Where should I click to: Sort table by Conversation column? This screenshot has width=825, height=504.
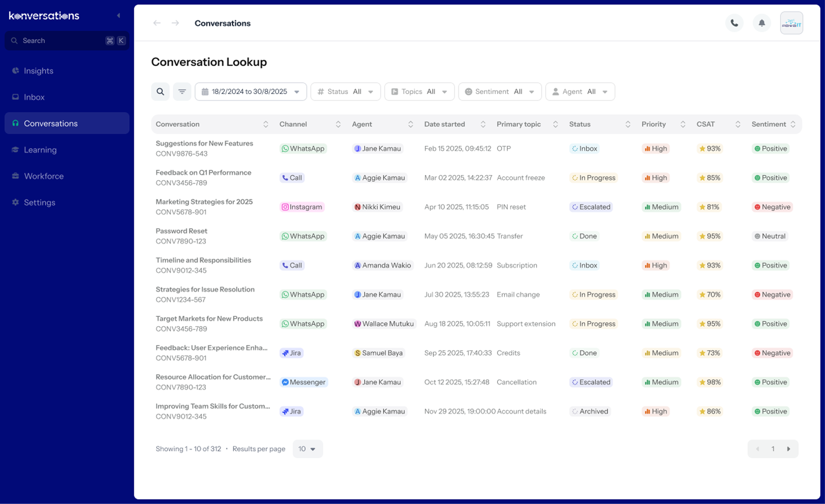tap(266, 124)
